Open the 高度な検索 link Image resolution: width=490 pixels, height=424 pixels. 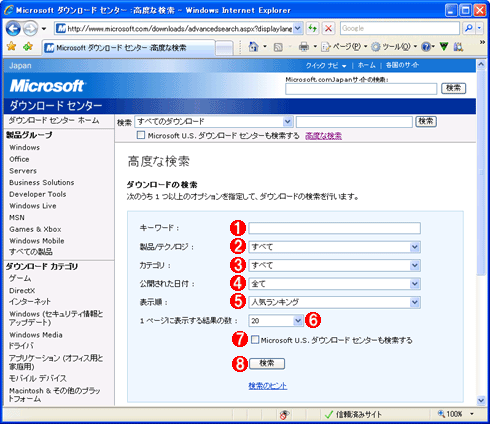click(x=323, y=136)
